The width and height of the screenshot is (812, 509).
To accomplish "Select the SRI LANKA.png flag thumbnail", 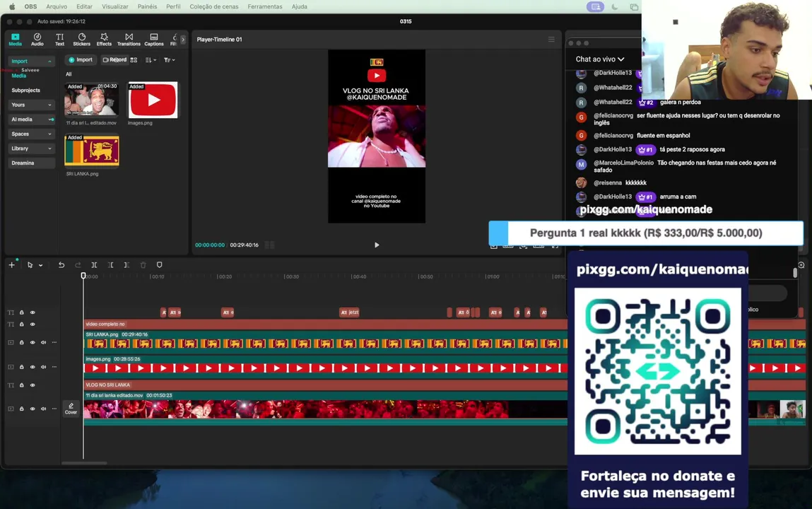I will click(x=92, y=150).
